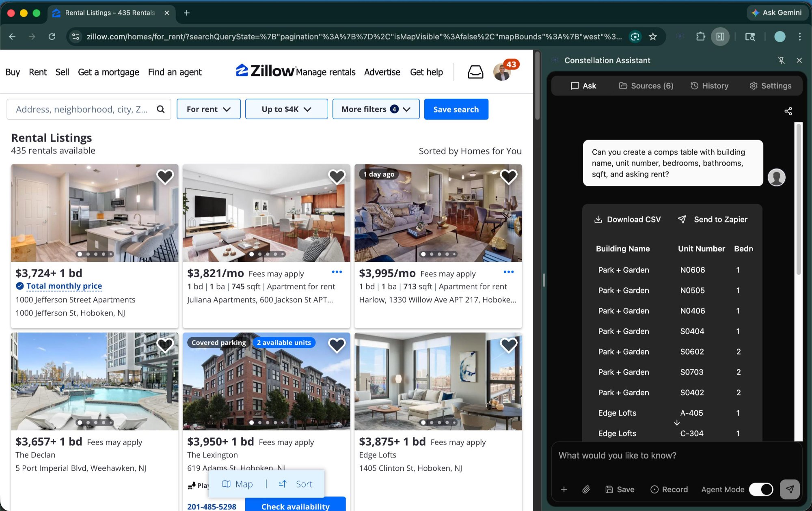
Task: Unpin the Constellation Assistant panel
Action: tap(781, 60)
